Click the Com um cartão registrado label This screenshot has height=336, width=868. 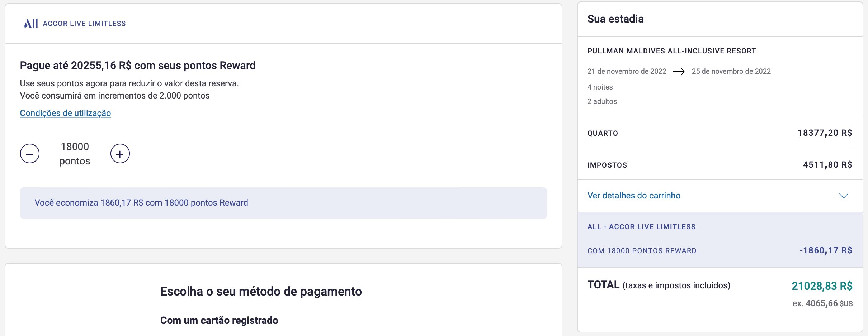(x=219, y=320)
